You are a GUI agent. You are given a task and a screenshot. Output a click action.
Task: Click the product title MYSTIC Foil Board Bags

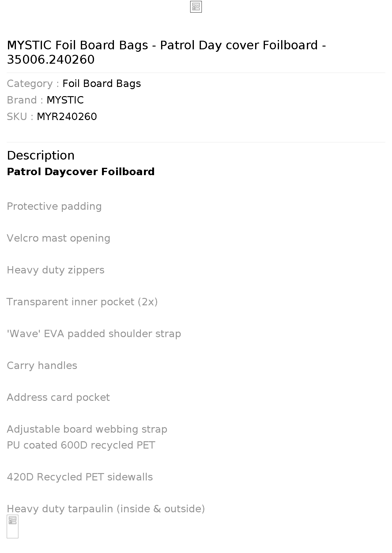(x=166, y=52)
